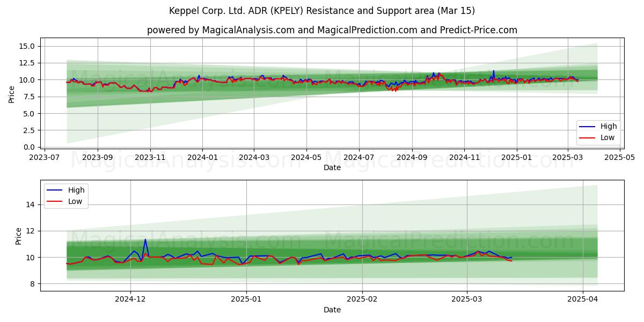Click the '2023-11' x-axis label
Screen dimensions: 644x322
(x=150, y=158)
